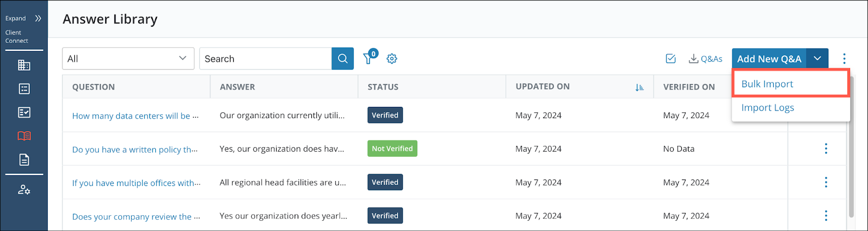Open the Answer Library book icon
Screen dimensions: 868x231
click(x=24, y=136)
